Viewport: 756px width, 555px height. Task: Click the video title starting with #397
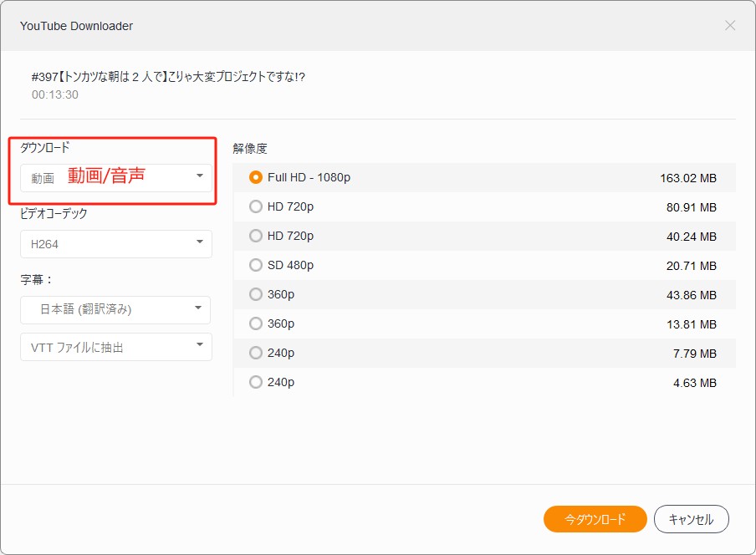(168, 77)
